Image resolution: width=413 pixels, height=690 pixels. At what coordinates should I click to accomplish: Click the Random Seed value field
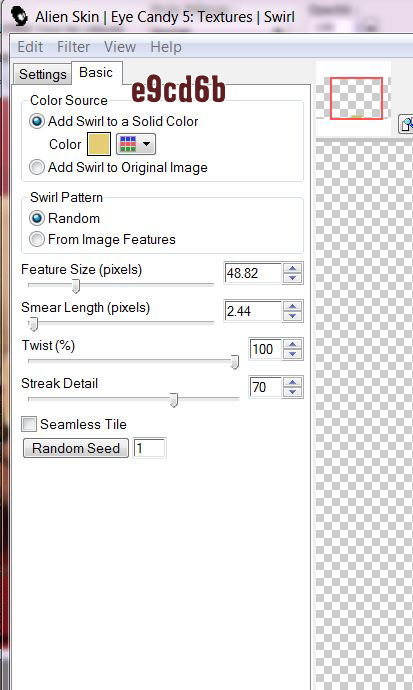(150, 448)
